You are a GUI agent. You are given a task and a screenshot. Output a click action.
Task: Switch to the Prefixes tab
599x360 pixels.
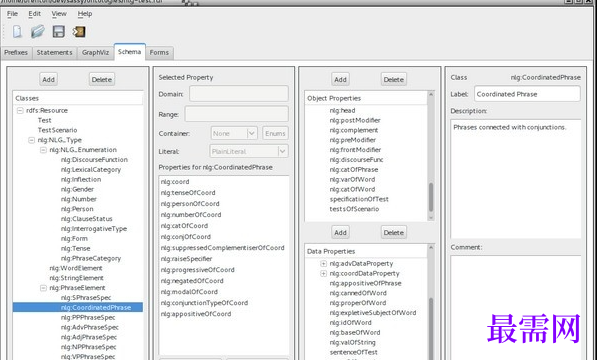(x=16, y=53)
